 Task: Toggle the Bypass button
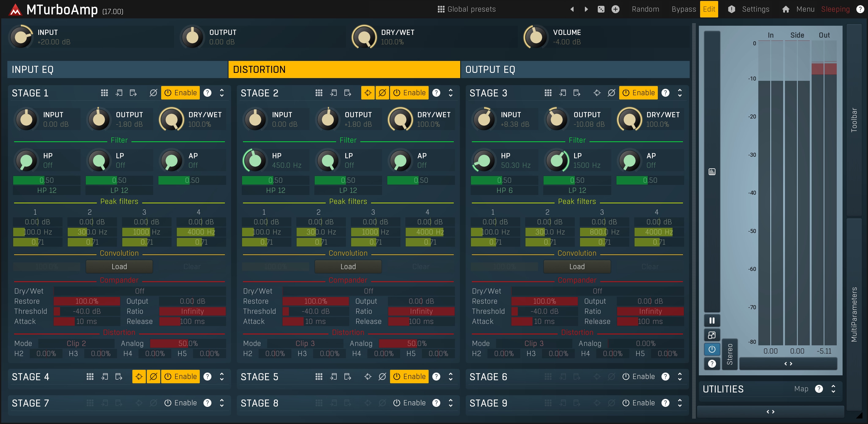coord(683,9)
